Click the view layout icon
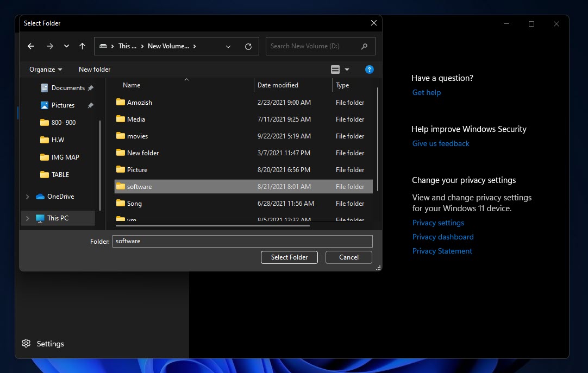The image size is (588, 373). point(335,69)
